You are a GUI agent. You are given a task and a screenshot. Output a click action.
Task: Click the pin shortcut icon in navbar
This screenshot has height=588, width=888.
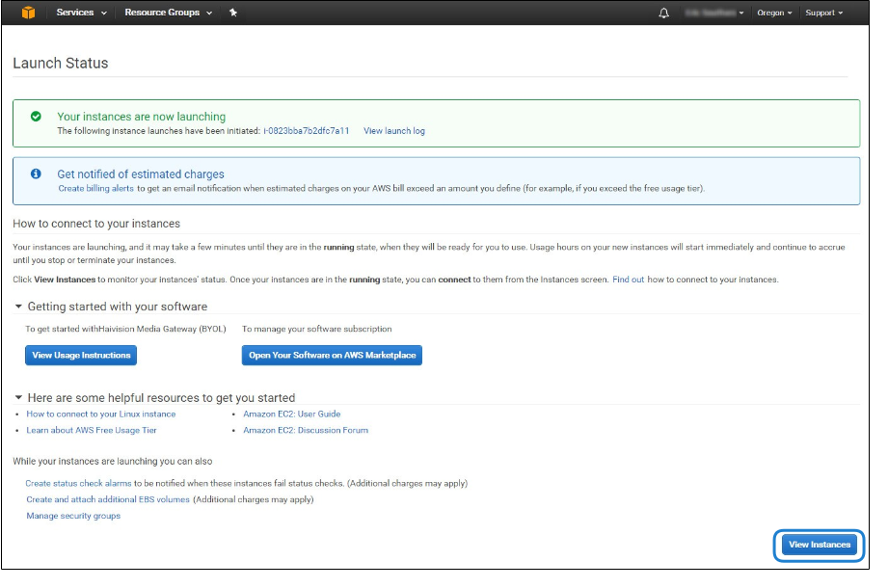233,13
